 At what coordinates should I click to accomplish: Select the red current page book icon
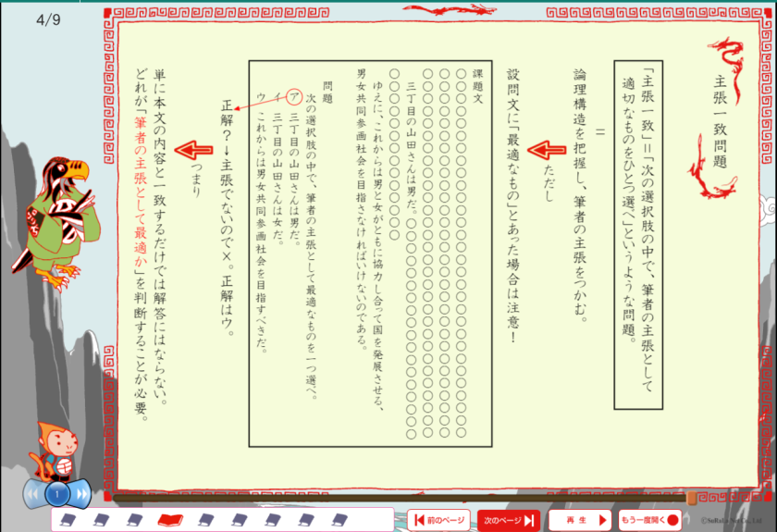click(x=168, y=520)
